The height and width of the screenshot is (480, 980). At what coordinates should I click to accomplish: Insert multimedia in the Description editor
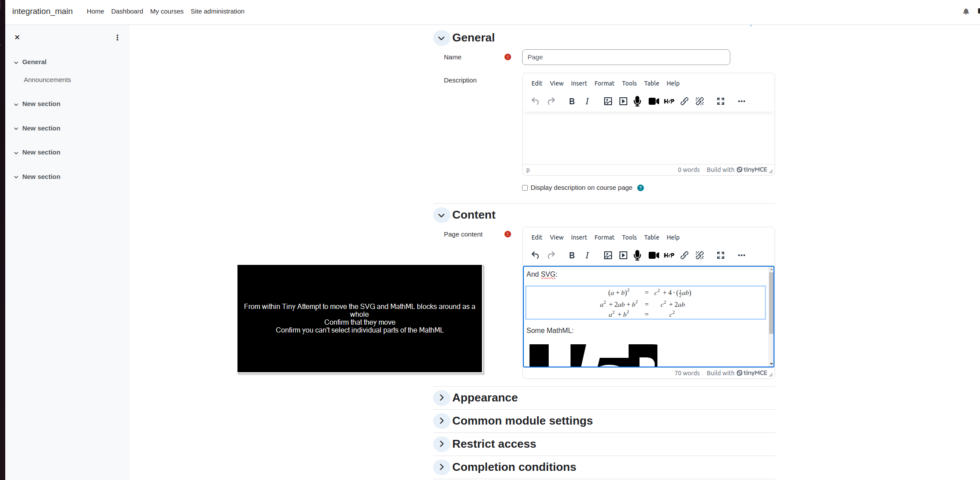point(623,101)
